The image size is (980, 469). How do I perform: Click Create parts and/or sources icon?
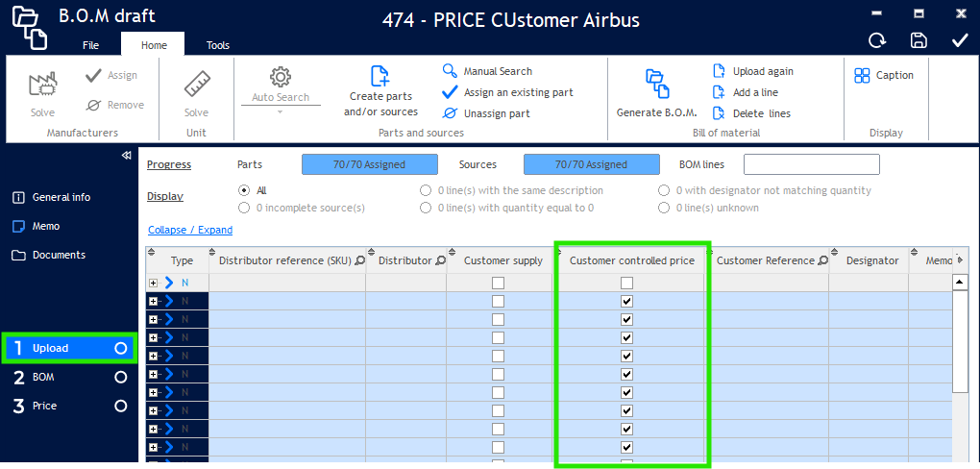pyautogui.click(x=380, y=77)
